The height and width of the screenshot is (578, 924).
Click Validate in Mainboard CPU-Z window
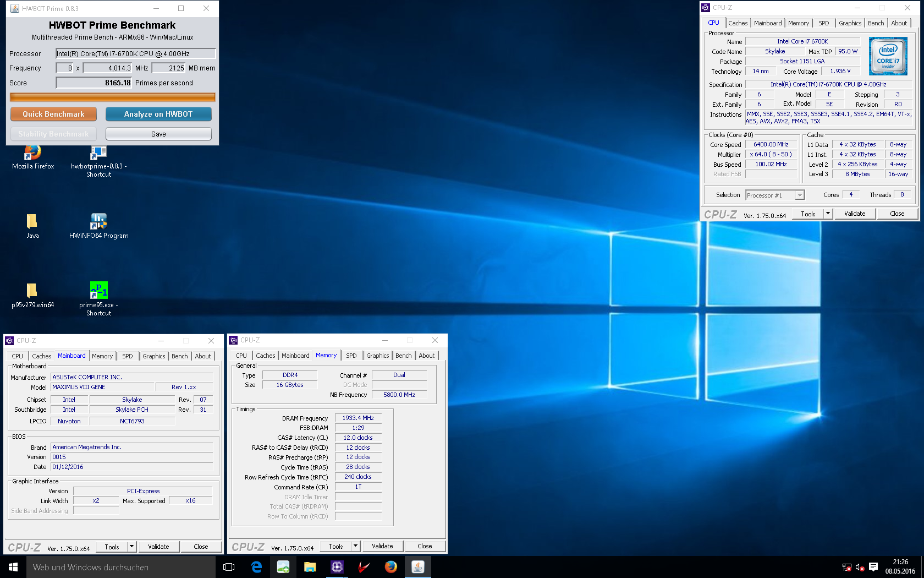point(158,547)
